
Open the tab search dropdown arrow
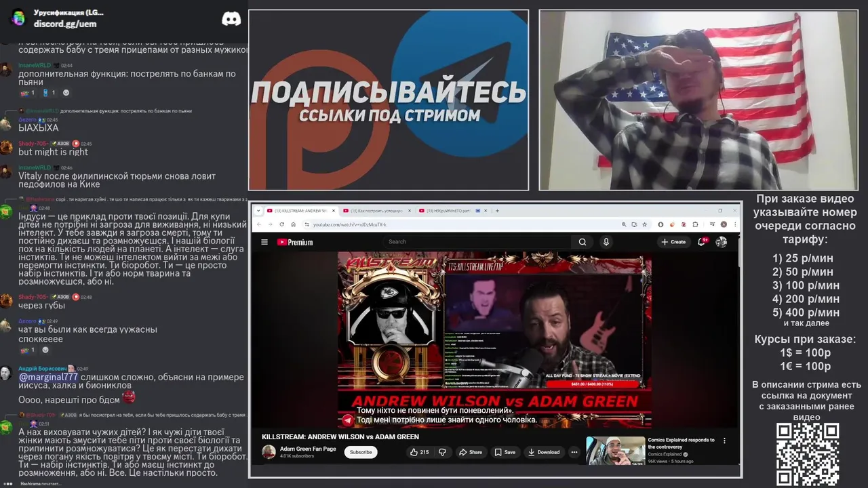pos(258,211)
